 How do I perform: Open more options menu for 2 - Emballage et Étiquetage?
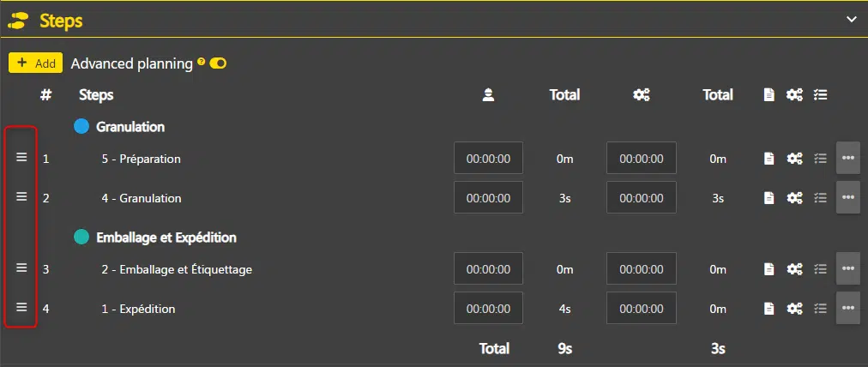[x=848, y=269]
